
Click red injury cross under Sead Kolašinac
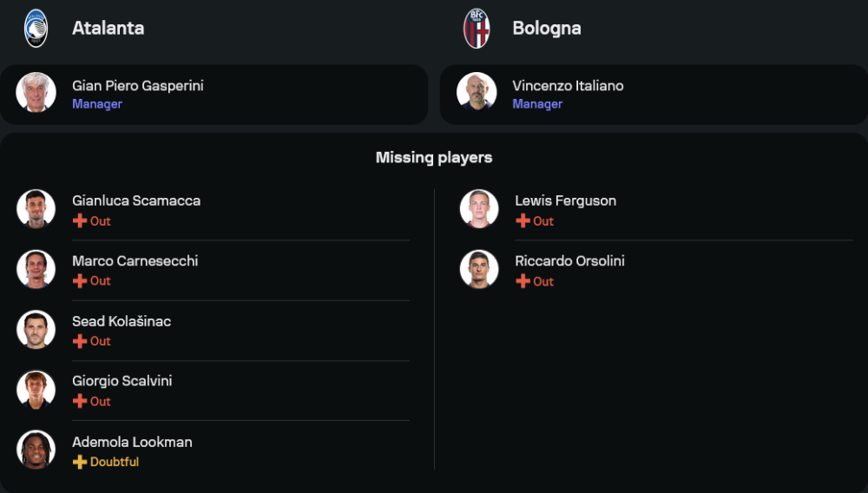pos(80,341)
